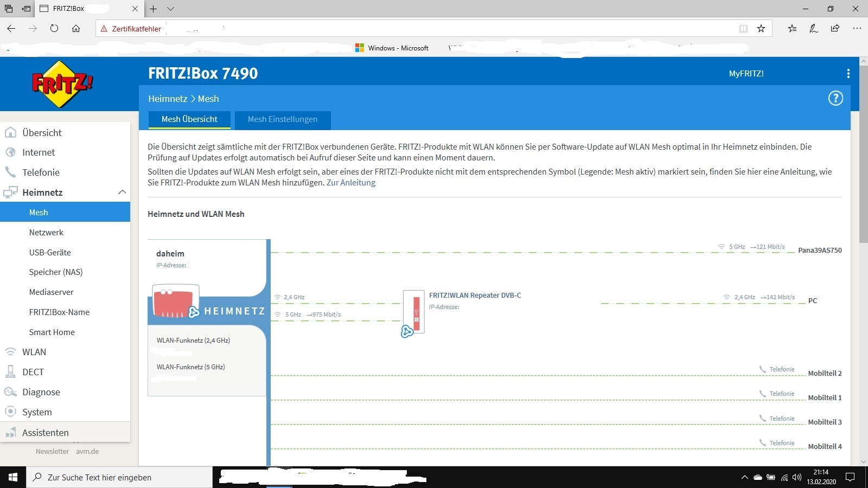Image resolution: width=868 pixels, height=488 pixels.
Task: Open the browser reading view icon
Action: [743, 28]
